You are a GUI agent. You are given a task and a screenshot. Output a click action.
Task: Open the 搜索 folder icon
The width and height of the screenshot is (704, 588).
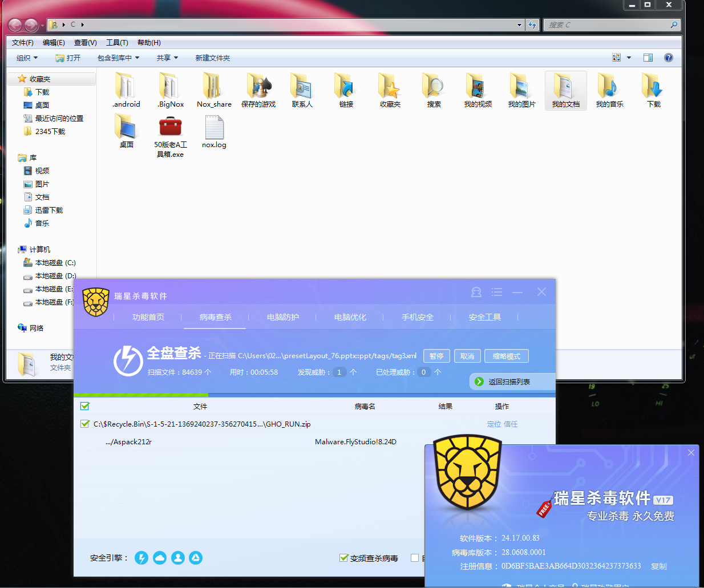[434, 90]
